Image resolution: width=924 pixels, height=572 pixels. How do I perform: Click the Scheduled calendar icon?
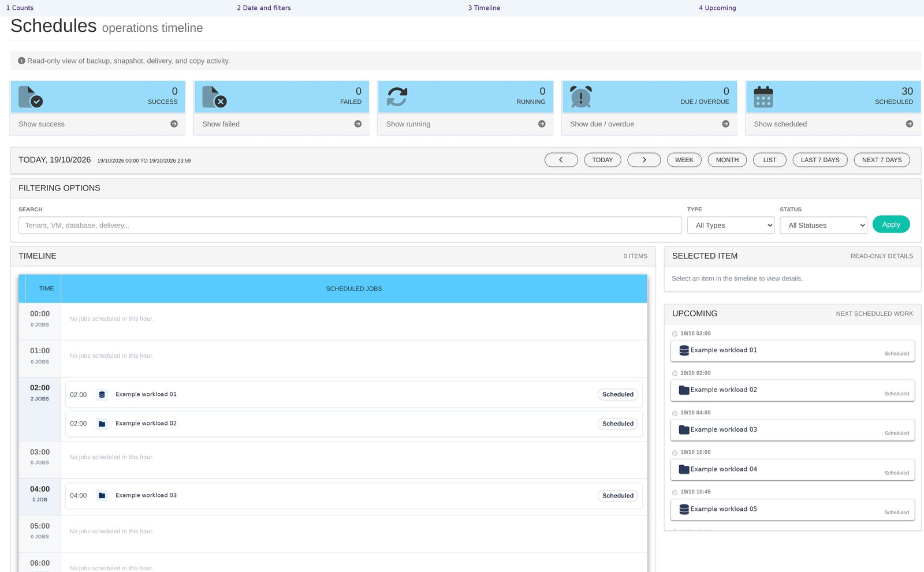point(763,97)
